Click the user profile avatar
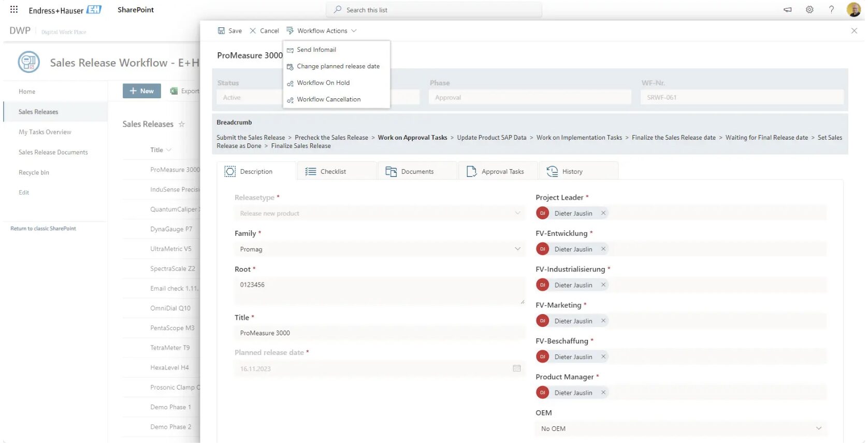This screenshot has width=868, height=447. pos(853,9)
